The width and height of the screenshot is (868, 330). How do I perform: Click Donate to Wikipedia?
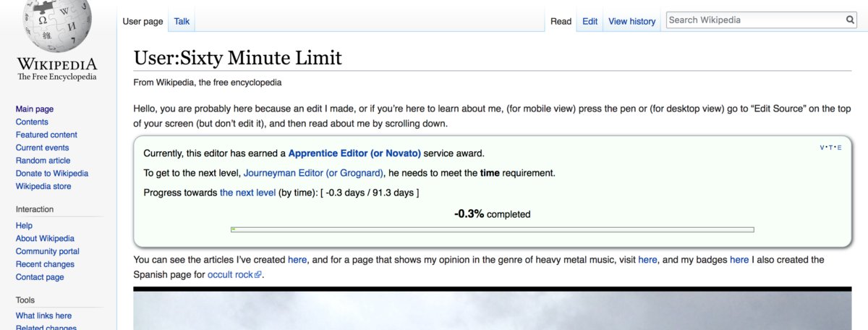pyautogui.click(x=52, y=174)
